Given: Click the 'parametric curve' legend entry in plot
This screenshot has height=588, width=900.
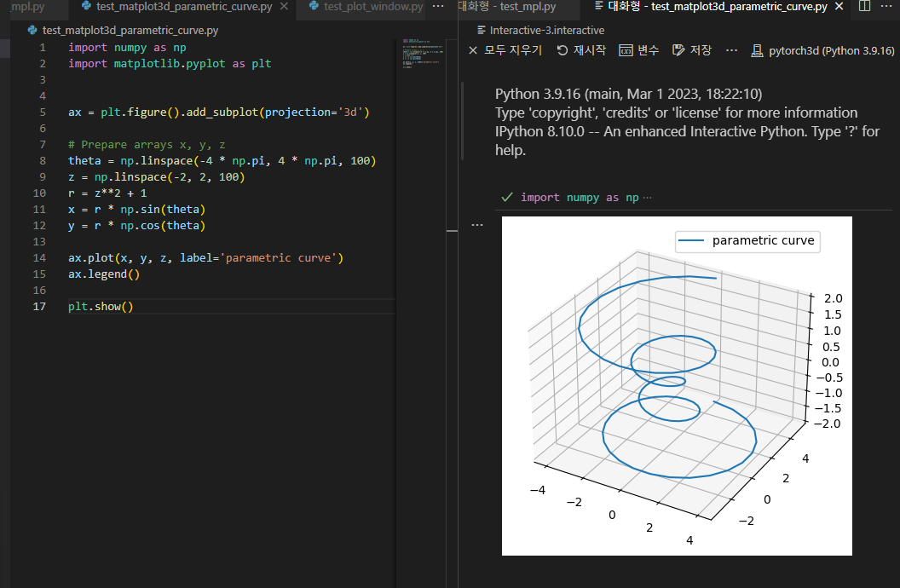Looking at the screenshot, I should (748, 241).
